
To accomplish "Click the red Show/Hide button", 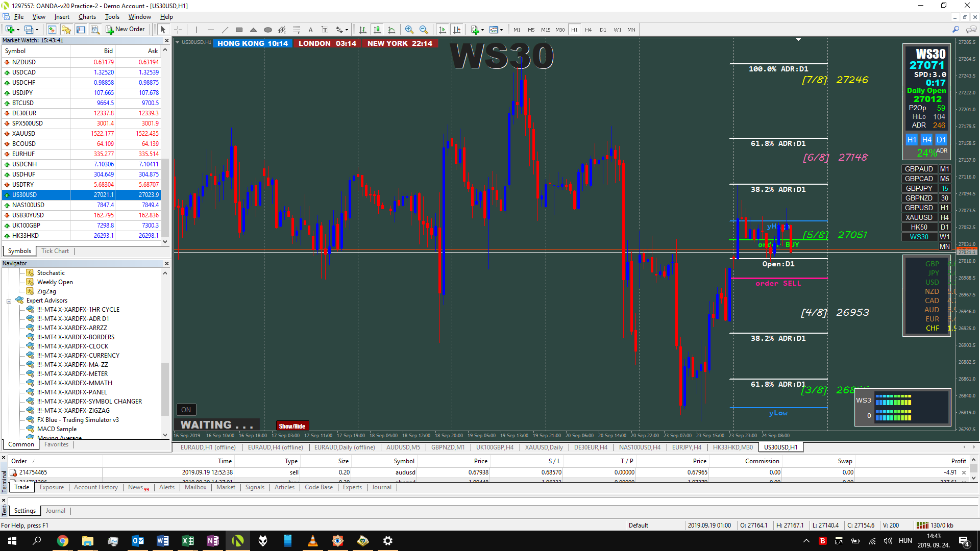I will (x=292, y=426).
